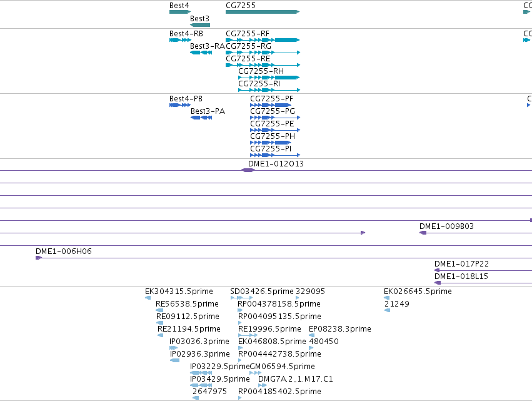Click the EK026645.5prime label
Image resolution: width=532 pixels, height=401 pixels.
(418, 292)
